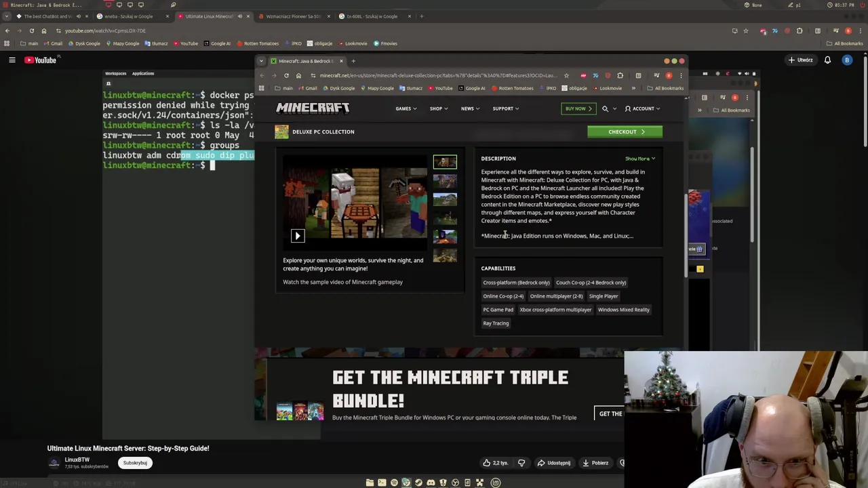Open the YouTube guide hamburger menu
Viewport: 868px width, 488px height.
[x=12, y=60]
